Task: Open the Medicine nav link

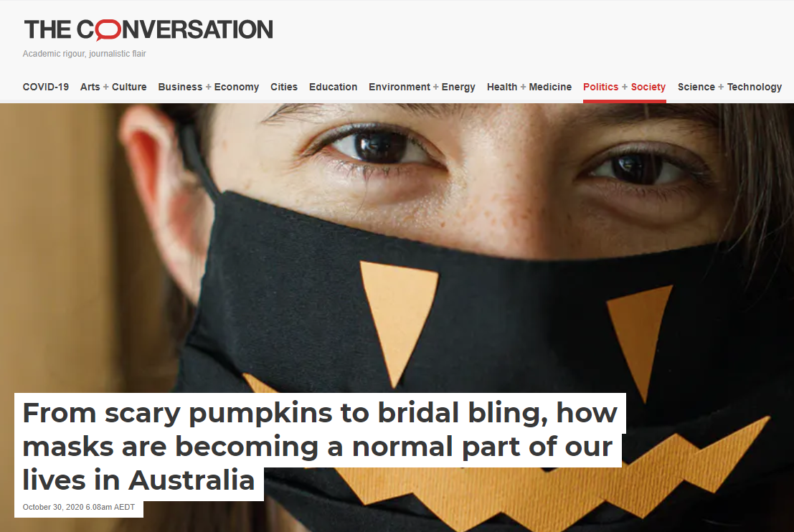Action: (x=550, y=87)
